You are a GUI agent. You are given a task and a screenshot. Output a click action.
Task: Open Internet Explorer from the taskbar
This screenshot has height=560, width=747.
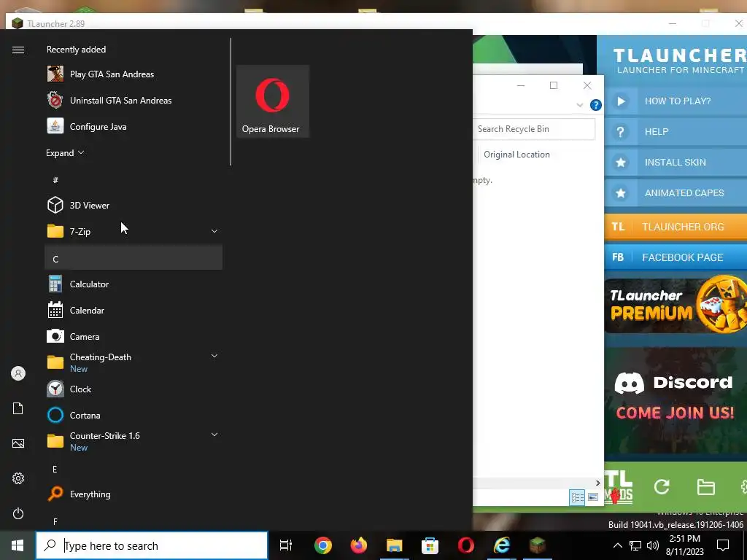(x=502, y=545)
